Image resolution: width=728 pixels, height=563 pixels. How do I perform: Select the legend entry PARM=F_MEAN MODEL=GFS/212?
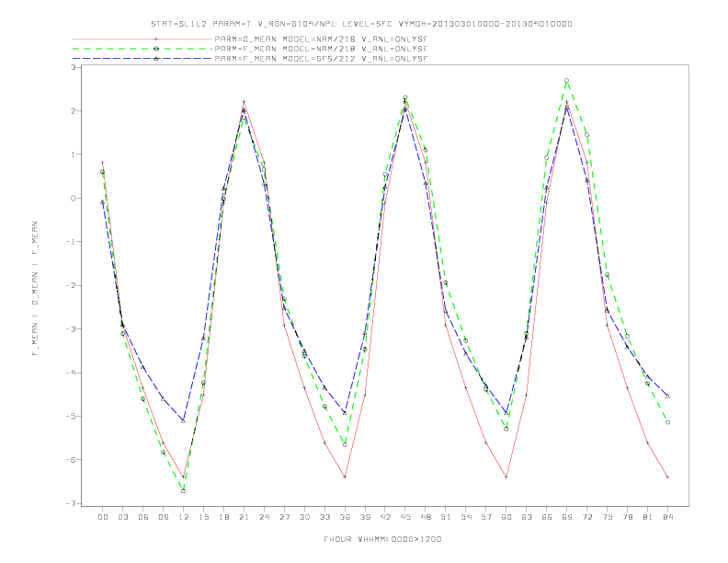click(x=321, y=59)
